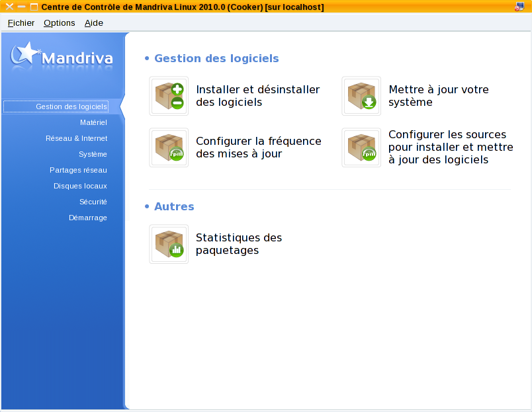The width and height of the screenshot is (532, 412).
Task: Click the tray icon at the title bar's right end
Action: point(519,7)
